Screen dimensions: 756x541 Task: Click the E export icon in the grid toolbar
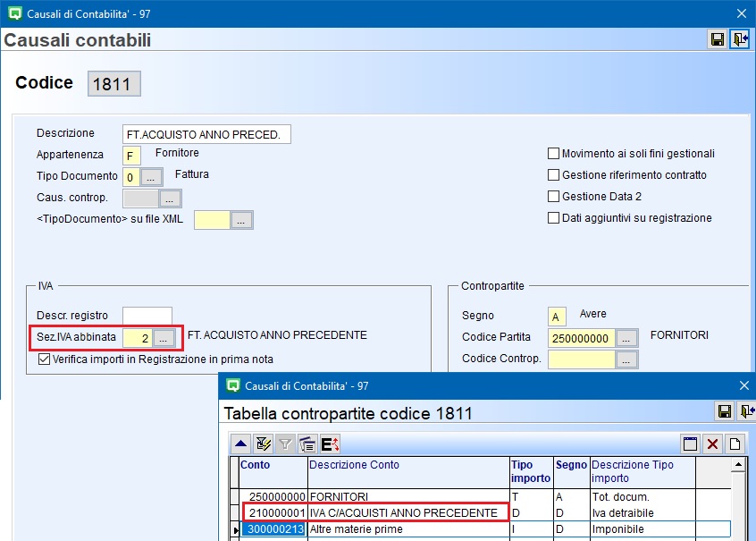point(330,444)
